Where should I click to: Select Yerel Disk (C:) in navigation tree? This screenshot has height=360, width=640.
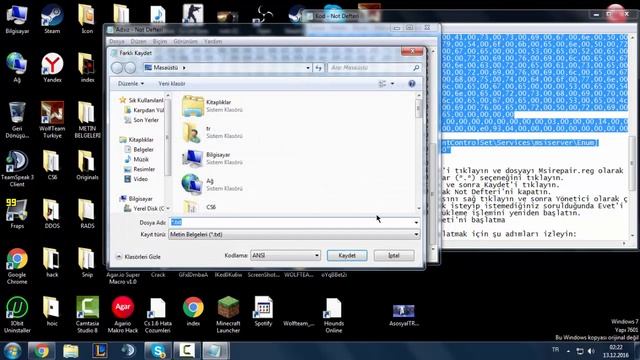[144, 209]
